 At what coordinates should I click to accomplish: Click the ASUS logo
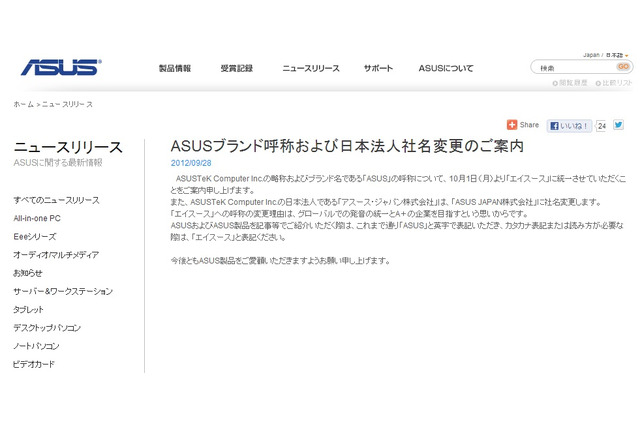click(61, 67)
